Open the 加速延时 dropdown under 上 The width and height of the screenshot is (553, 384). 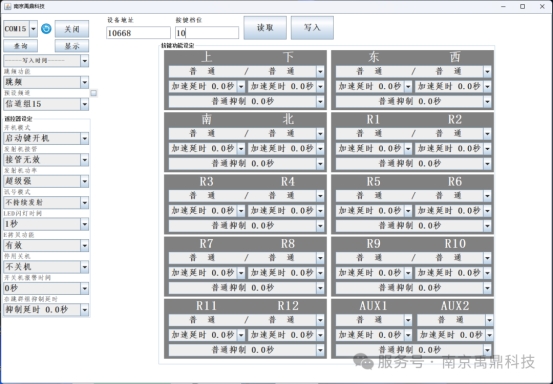click(x=207, y=86)
